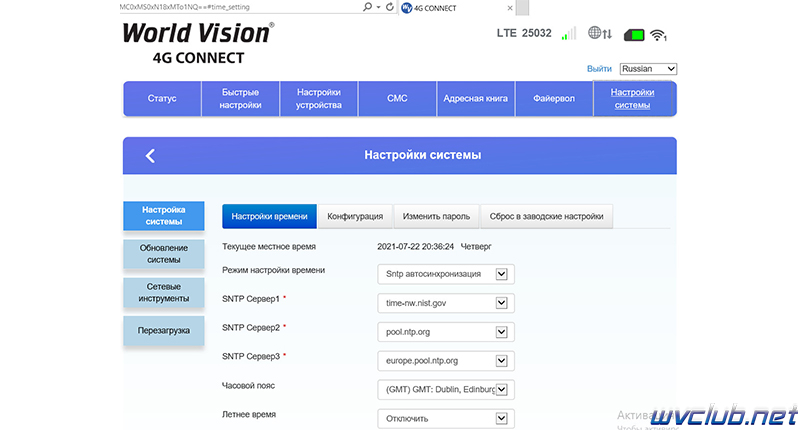
Task: Close the 4G CONNECT browser tab
Action: (x=510, y=8)
